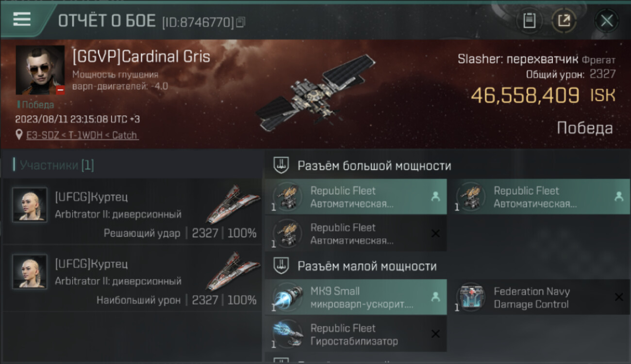Open the E3-SDZ location link
This screenshot has height=364, width=631.
pos(83,135)
